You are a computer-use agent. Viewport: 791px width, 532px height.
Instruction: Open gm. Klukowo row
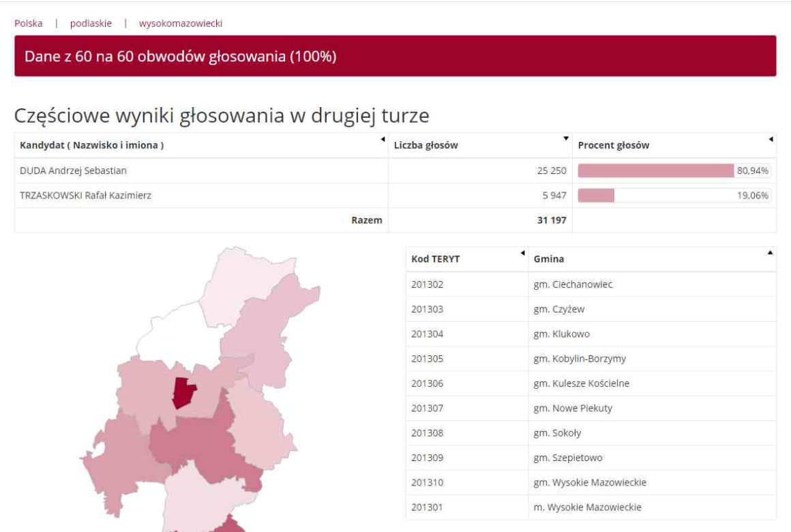[x=591, y=334]
